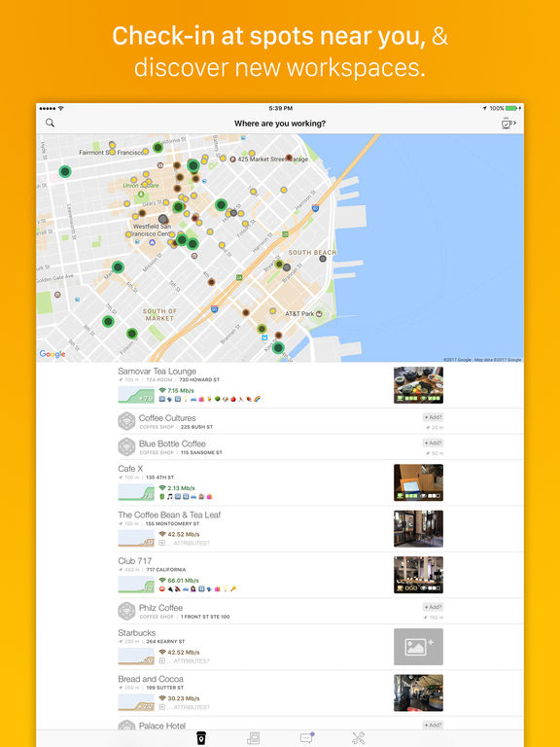
Task: Tap the coffee cup icon in the header
Action: (508, 123)
